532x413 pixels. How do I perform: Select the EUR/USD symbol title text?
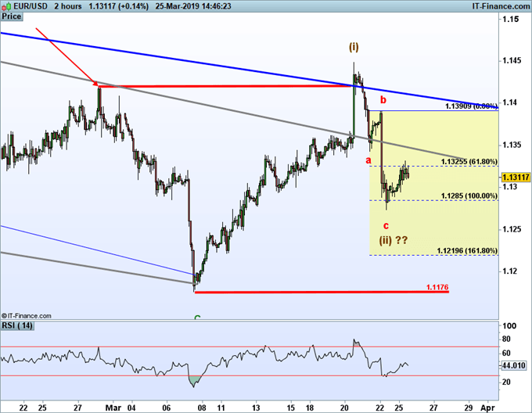(31, 6)
